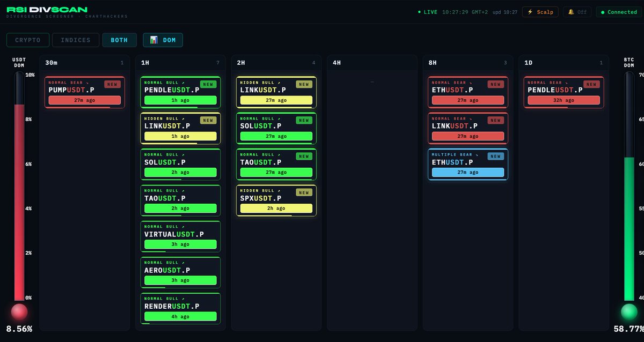Open the ETHUSDT.P multiple bear card
Screen dimensions: 644x342
coord(468,164)
